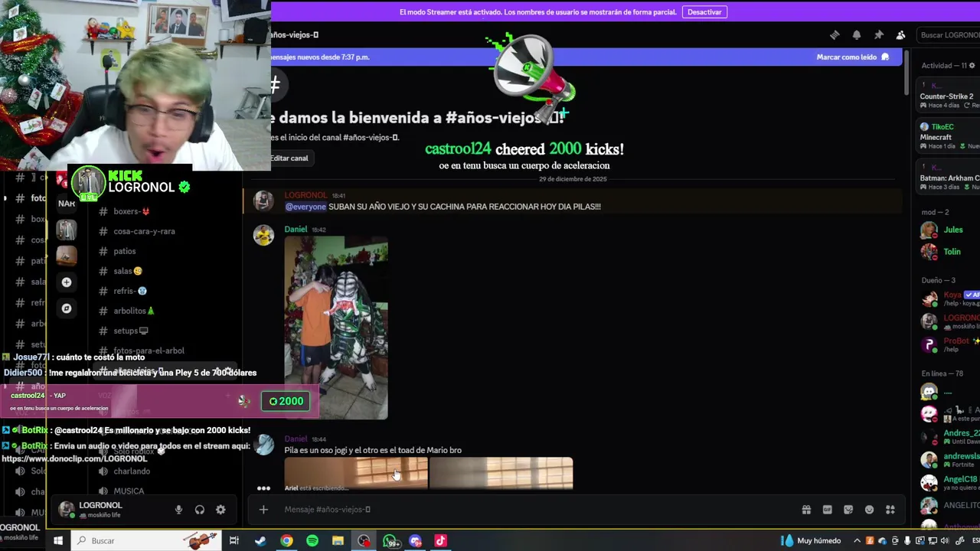Click LOGRONOL's avatar beside the @everyone announcement
The image size is (980, 551).
coord(263,201)
